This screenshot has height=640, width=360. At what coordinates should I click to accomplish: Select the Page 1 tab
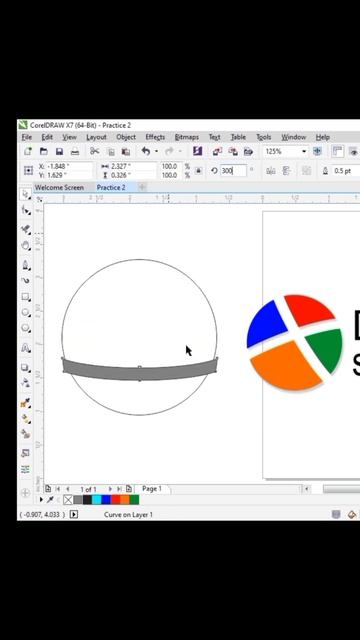point(152,489)
